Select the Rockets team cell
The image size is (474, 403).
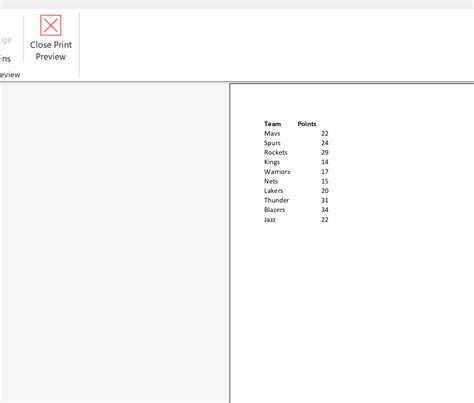(276, 152)
